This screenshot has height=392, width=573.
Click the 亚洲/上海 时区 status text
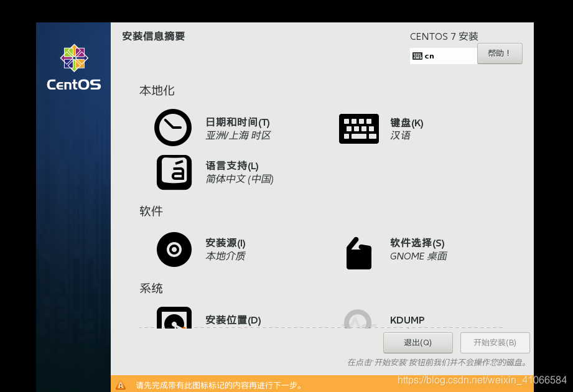tap(238, 136)
